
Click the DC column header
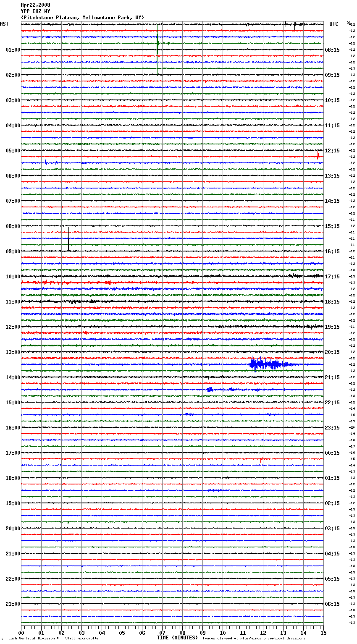coord(348,22)
